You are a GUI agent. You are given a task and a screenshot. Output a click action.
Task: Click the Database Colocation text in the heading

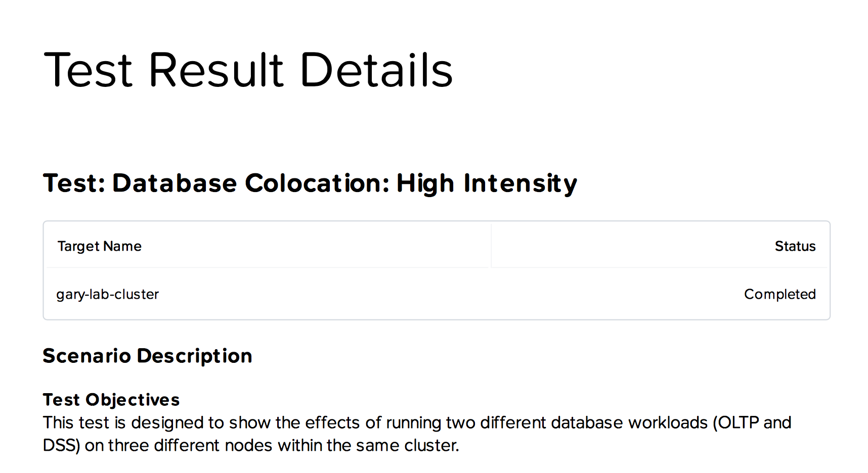pyautogui.click(x=250, y=183)
